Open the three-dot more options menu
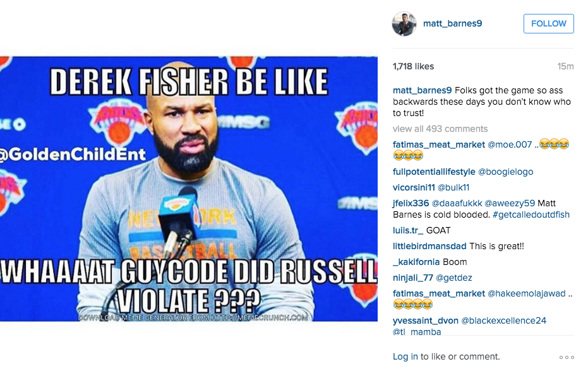The width and height of the screenshot is (588, 376). pyautogui.click(x=567, y=357)
